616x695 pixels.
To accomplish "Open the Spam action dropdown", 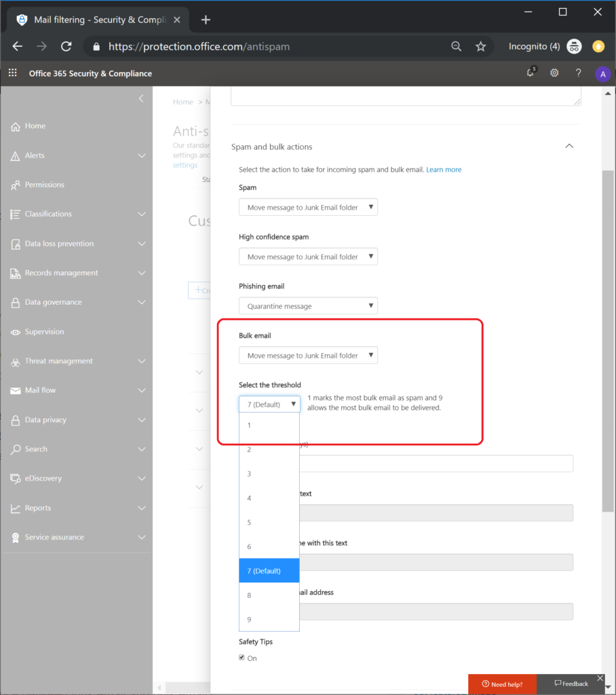I will click(x=308, y=208).
